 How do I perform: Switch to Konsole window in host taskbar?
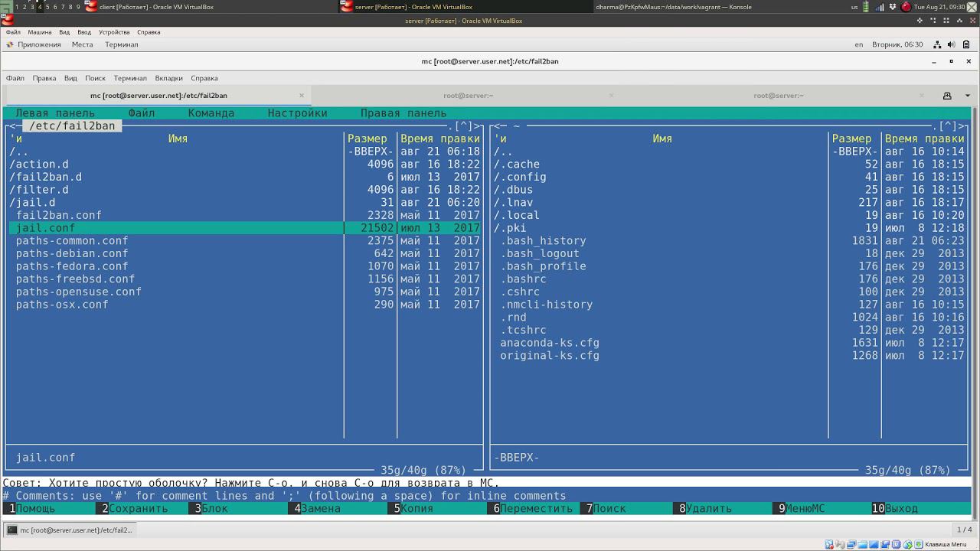click(675, 7)
